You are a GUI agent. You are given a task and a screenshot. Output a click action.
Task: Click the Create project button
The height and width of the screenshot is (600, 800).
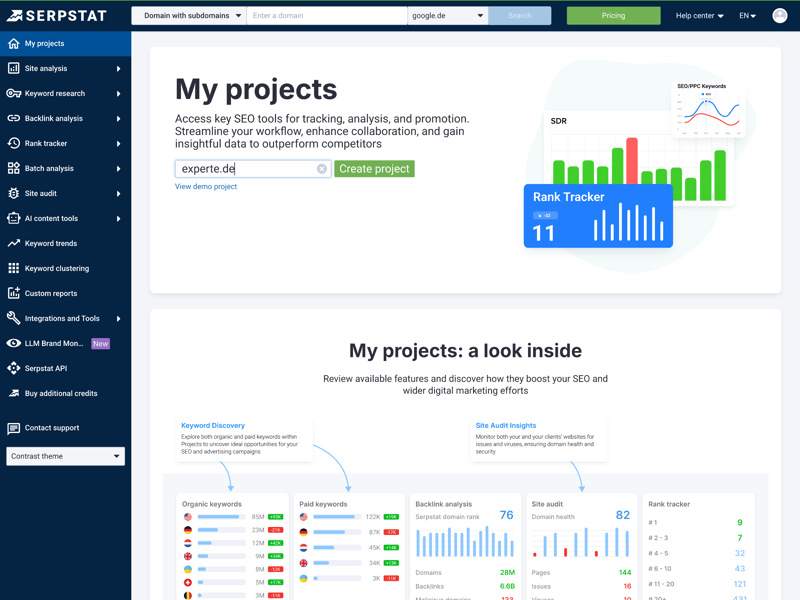(374, 169)
